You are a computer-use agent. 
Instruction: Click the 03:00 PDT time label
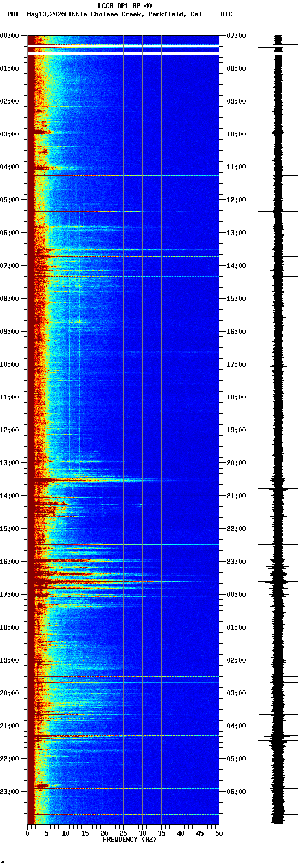click(x=9, y=134)
